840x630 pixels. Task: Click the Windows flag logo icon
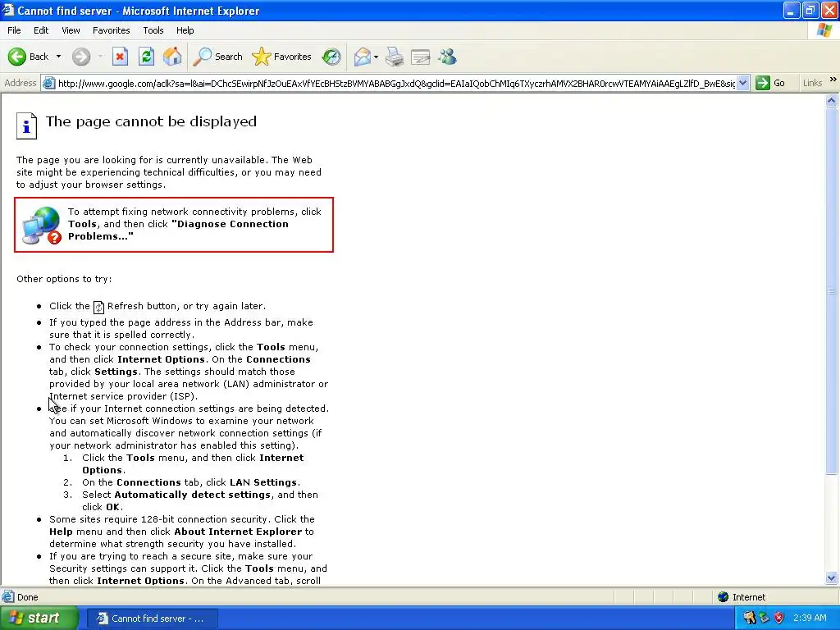[x=824, y=30]
